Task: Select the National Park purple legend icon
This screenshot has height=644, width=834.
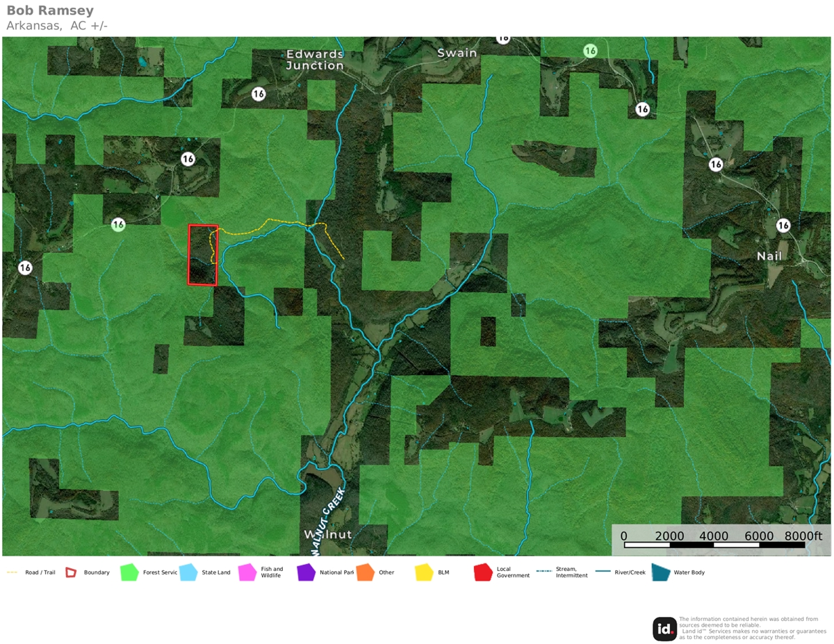Action: point(306,572)
